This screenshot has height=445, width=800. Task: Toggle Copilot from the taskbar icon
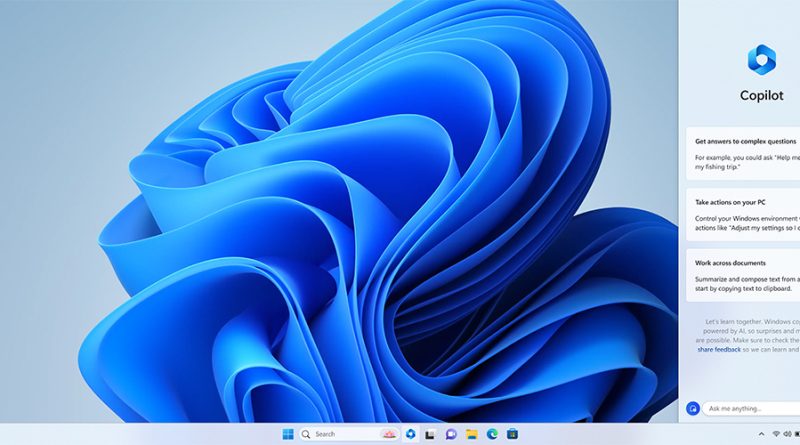410,434
